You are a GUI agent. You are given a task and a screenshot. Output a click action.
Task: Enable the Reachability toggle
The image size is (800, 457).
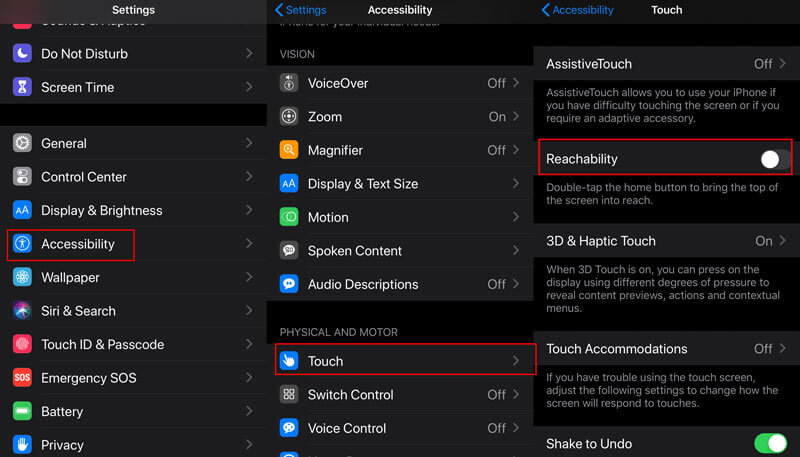click(x=774, y=159)
